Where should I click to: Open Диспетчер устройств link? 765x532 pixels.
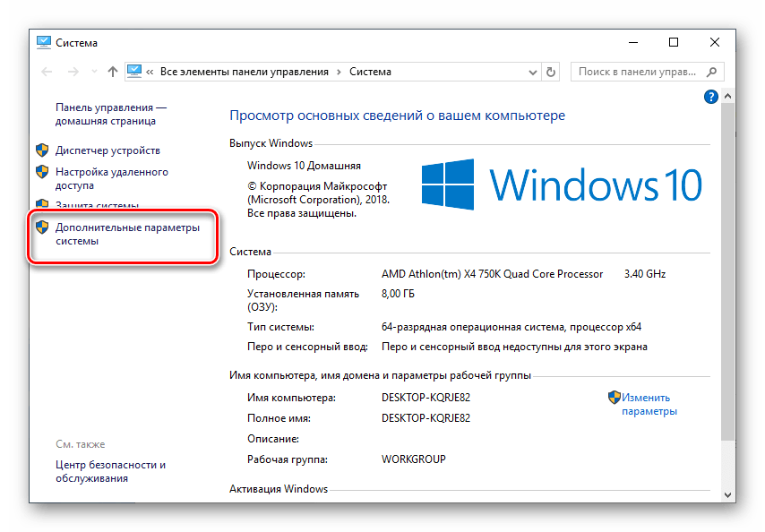click(107, 150)
